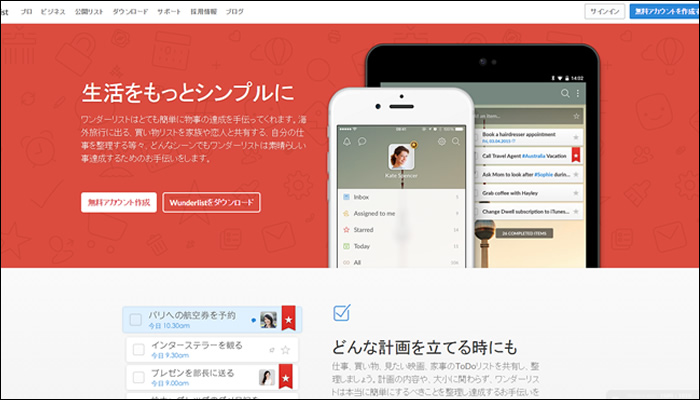This screenshot has height=400, width=700.
Task: Tap the All list infinity icon
Action: [x=346, y=262]
